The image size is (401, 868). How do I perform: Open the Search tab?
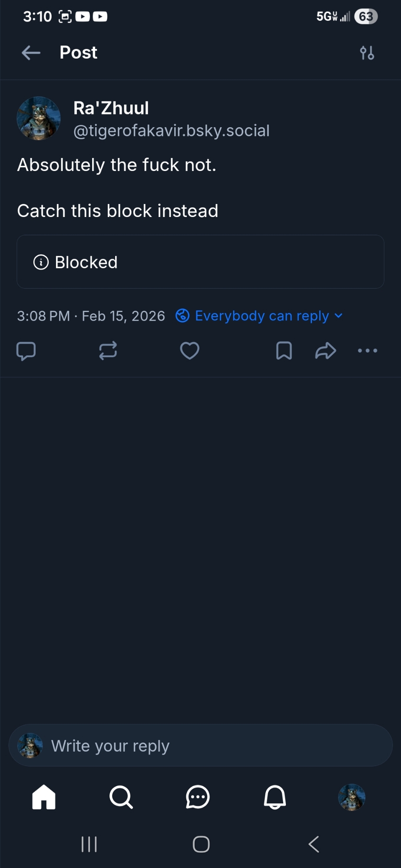(x=121, y=797)
